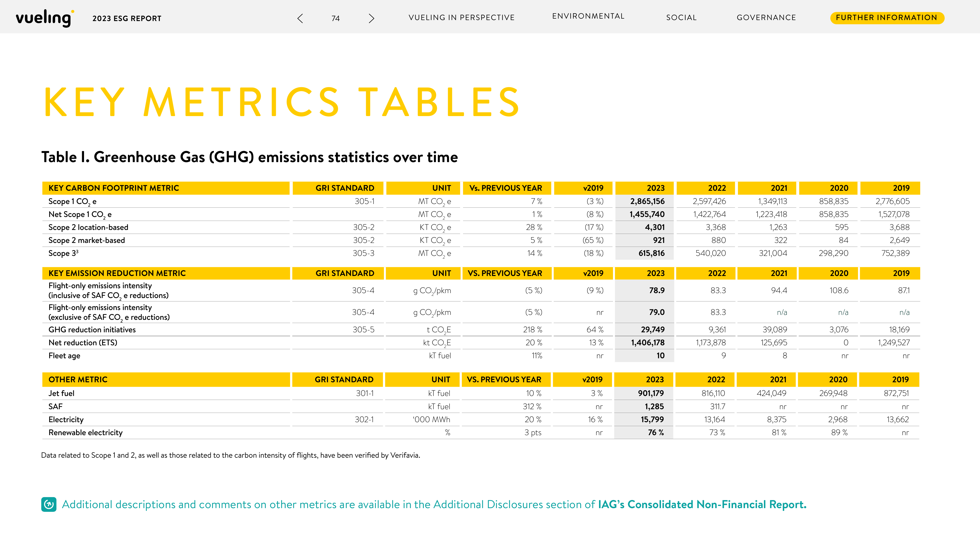980x551 pixels.
Task: Open the Environmental section
Action: (x=588, y=16)
